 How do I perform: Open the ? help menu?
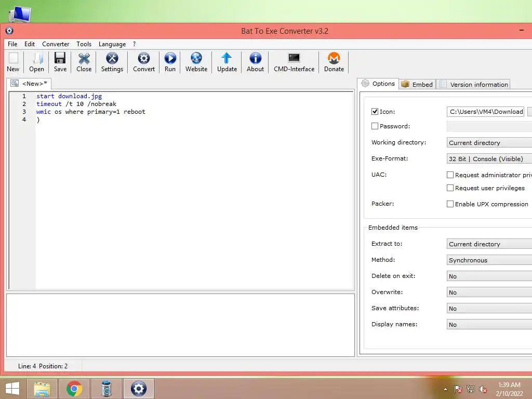click(135, 44)
